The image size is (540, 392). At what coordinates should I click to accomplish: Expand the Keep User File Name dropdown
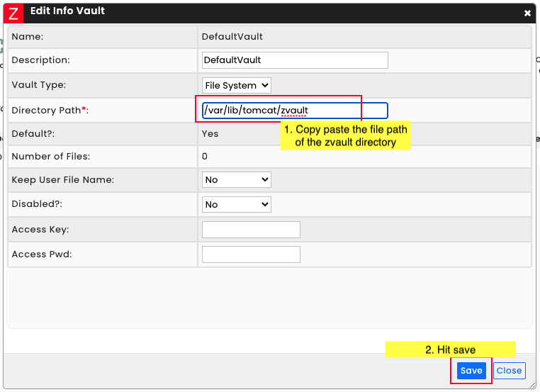coord(236,180)
